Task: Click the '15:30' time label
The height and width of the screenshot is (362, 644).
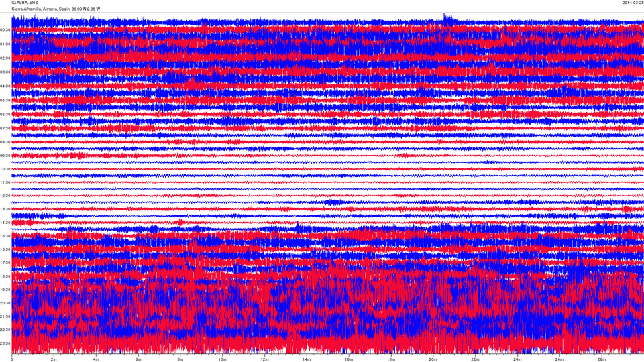Action: click(x=5, y=236)
